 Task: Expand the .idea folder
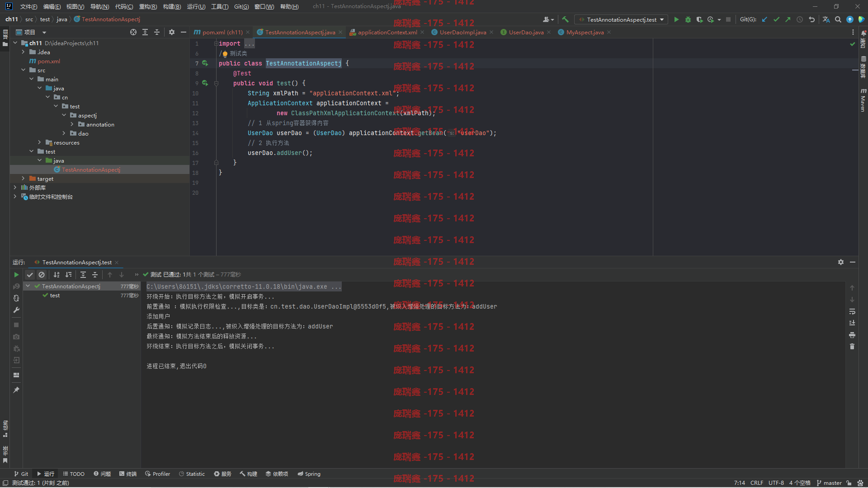(23, 52)
